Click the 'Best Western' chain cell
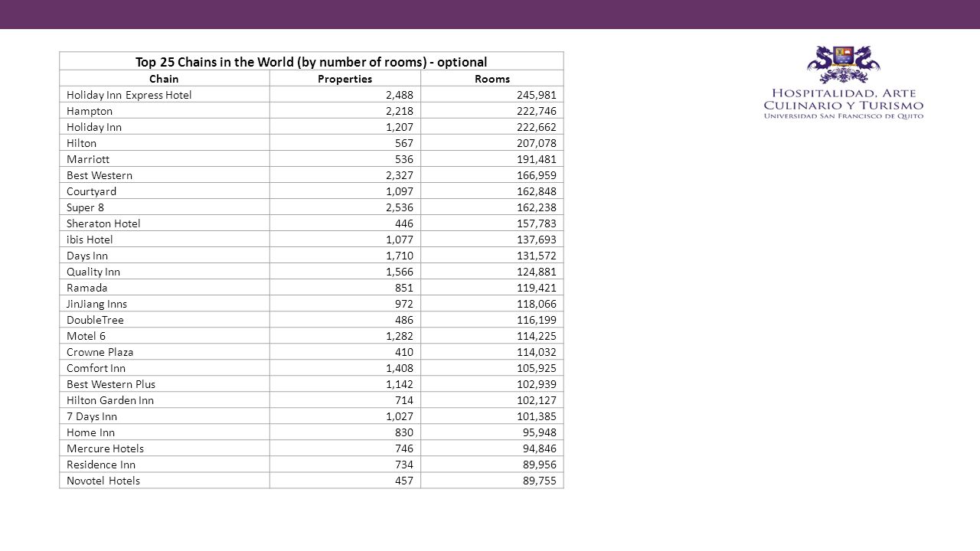 click(x=165, y=175)
